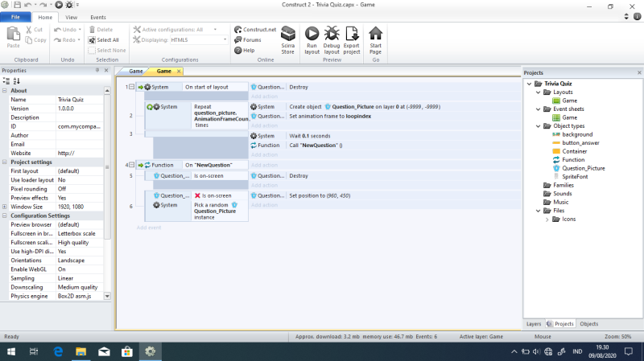Screen dimensions: 644x361
Task: Click the Name property value Trivia Quiz
Action: (x=79, y=99)
